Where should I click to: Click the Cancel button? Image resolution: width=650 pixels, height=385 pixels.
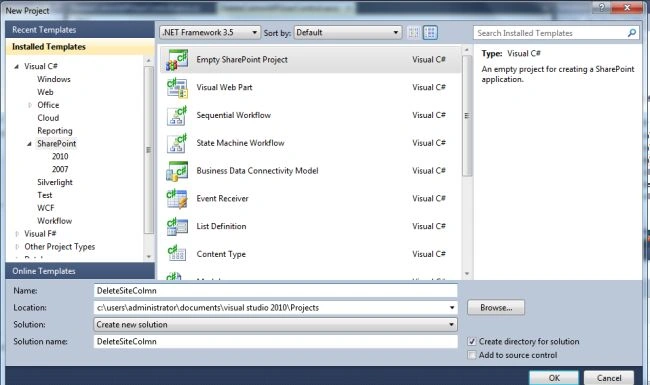609,378
